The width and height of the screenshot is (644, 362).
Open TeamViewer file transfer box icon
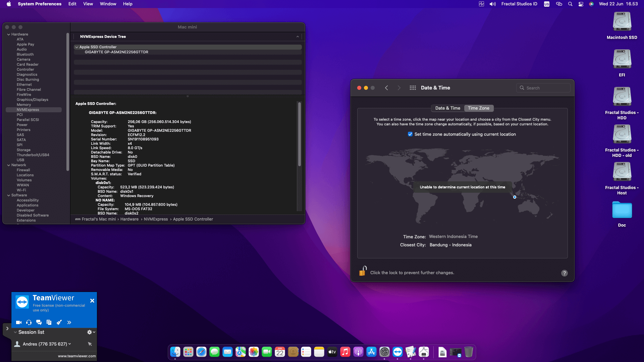(49, 322)
